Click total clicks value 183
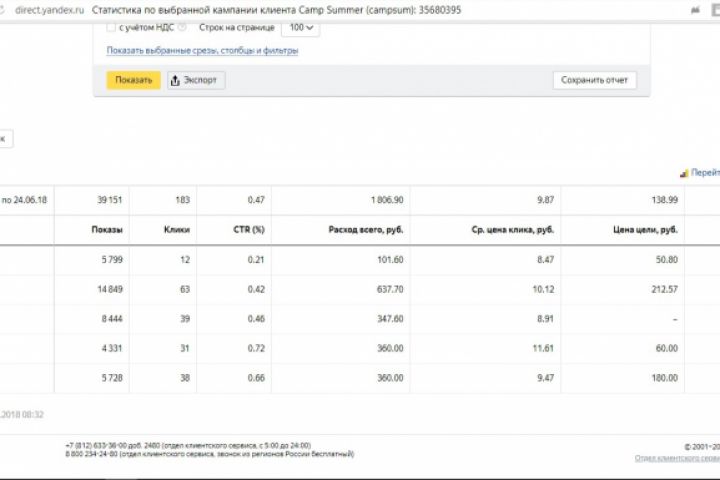 tap(183, 200)
